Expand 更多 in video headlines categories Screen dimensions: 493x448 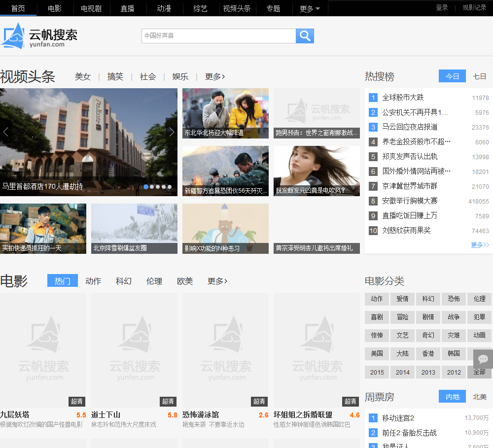215,76
